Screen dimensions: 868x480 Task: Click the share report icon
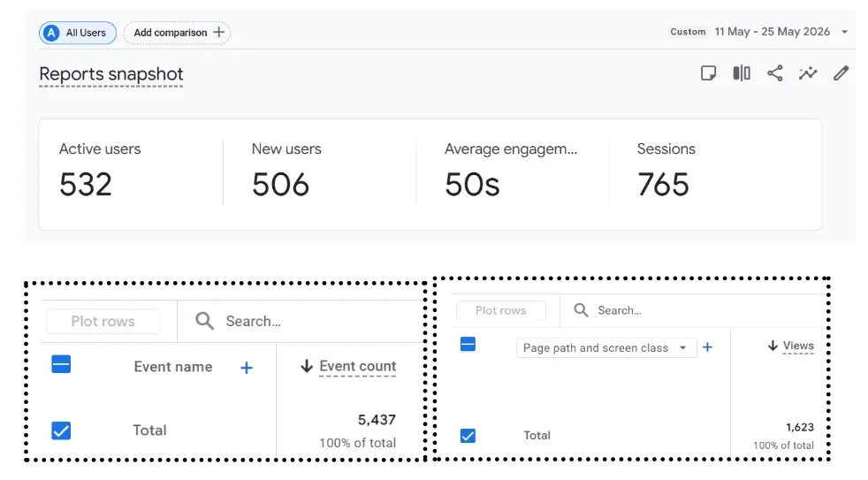775,73
